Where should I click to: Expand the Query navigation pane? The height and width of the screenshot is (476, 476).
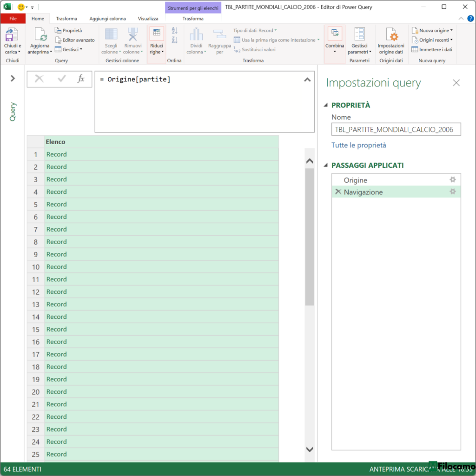click(13, 78)
